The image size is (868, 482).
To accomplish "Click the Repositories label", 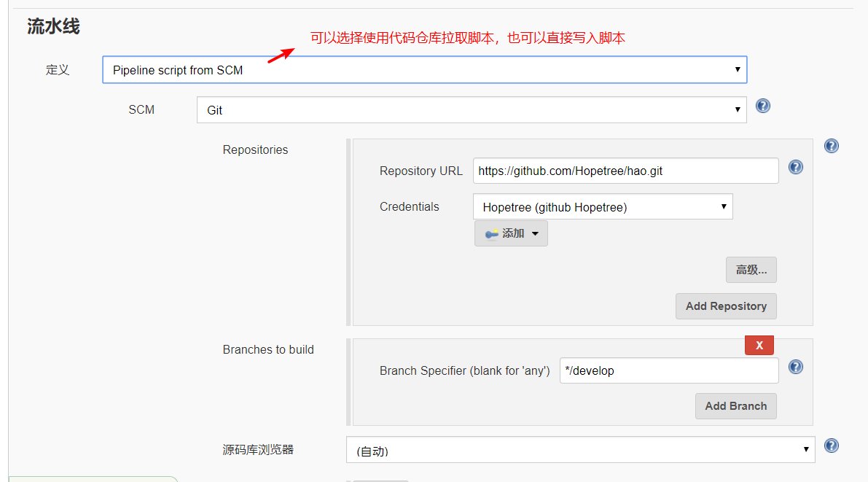I will (x=255, y=149).
